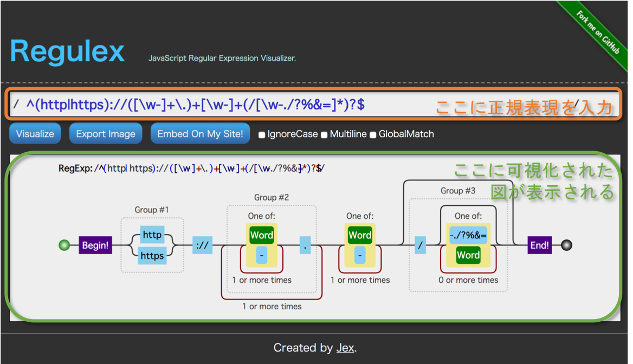Image resolution: width=633 pixels, height=364 pixels.
Task: Select the https alternative in Group #1
Action: pyautogui.click(x=152, y=255)
